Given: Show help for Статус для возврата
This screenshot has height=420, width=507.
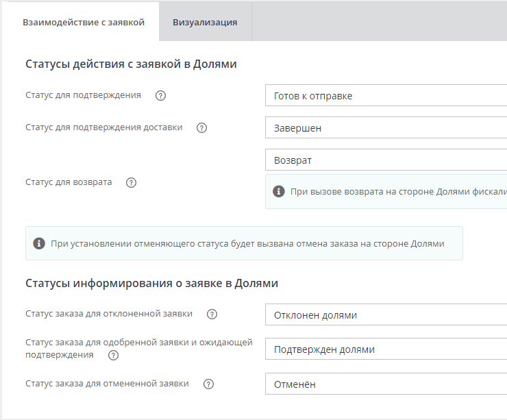Looking at the screenshot, I should pyautogui.click(x=132, y=183).
